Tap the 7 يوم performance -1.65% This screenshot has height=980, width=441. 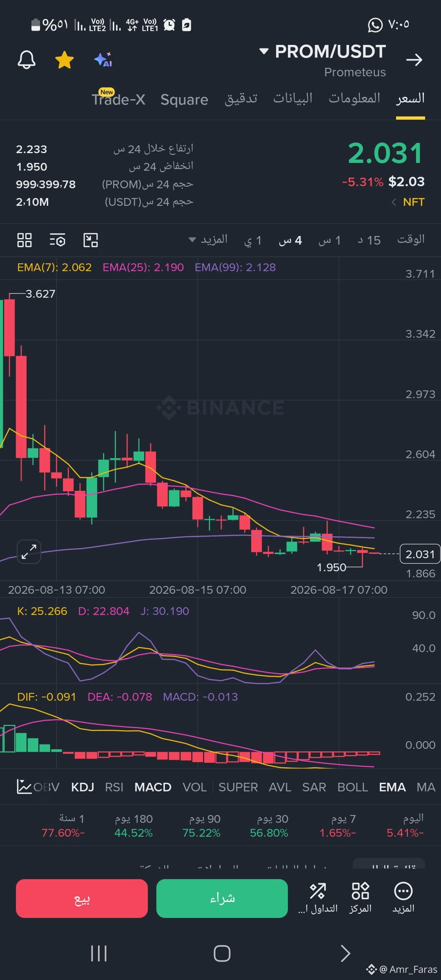(338, 826)
